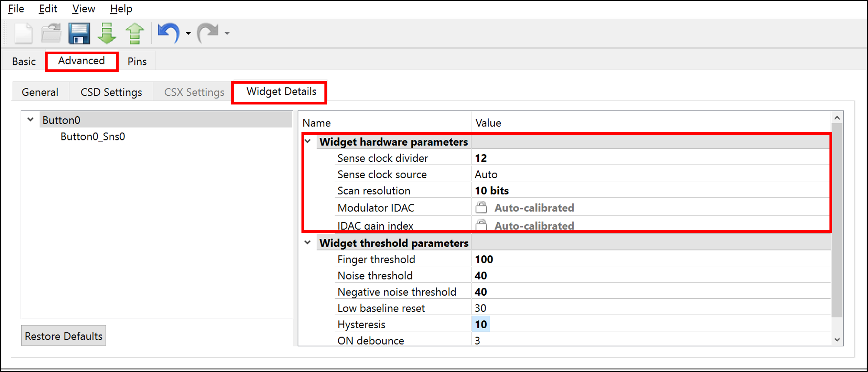Open the Edit menu
The height and width of the screenshot is (372, 868).
pyautogui.click(x=48, y=9)
